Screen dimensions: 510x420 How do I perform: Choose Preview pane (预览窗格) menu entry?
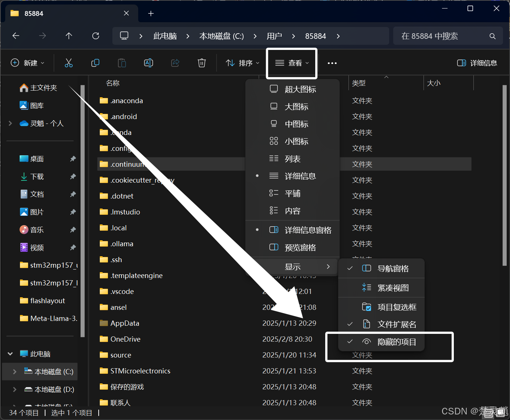(x=293, y=247)
